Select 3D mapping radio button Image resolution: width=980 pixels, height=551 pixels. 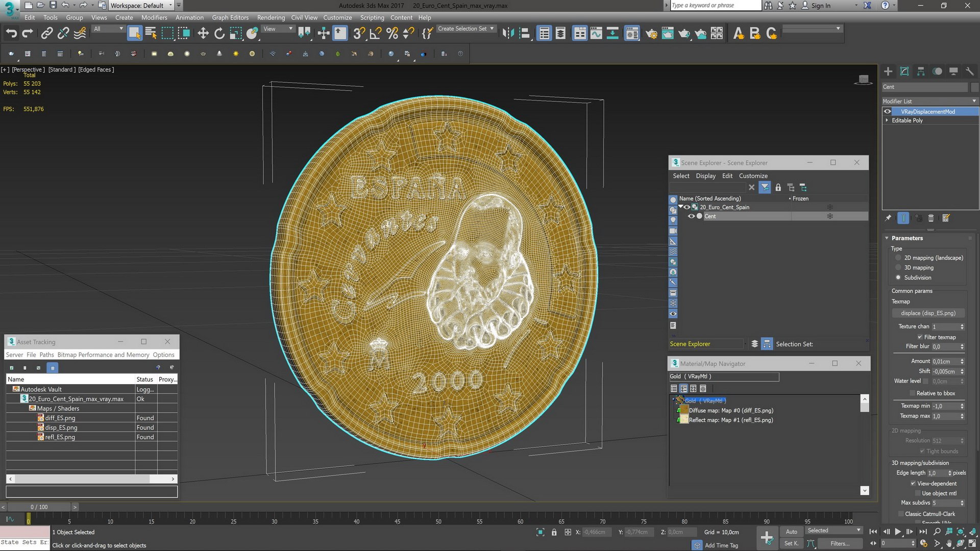[x=898, y=268]
